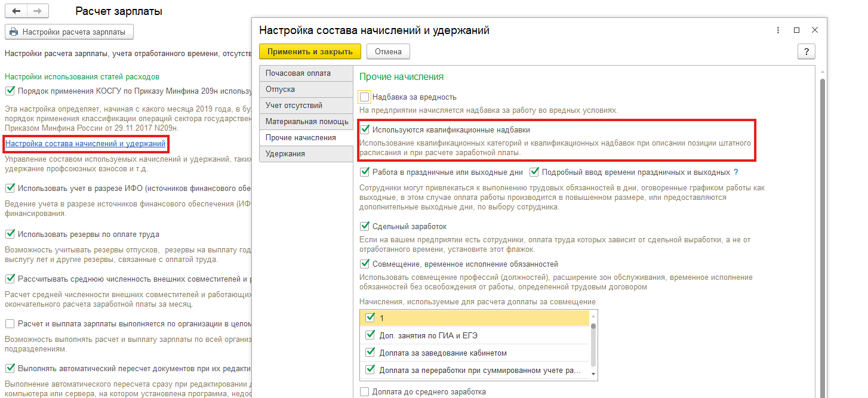Select Прочие начисления tab
This screenshot has width=868, height=398.
[306, 138]
